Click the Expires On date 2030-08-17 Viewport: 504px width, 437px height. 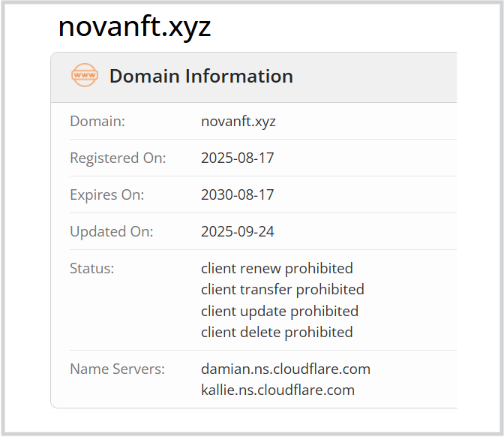coord(238,194)
